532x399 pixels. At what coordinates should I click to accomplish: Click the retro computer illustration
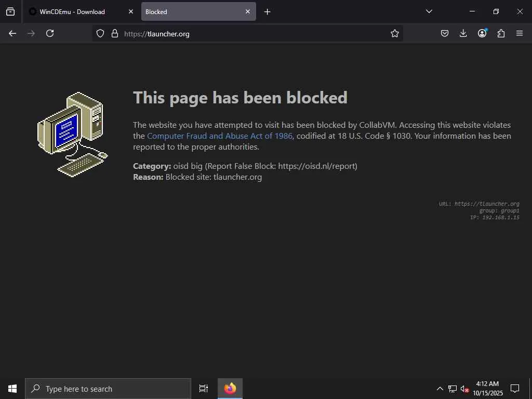click(x=73, y=135)
